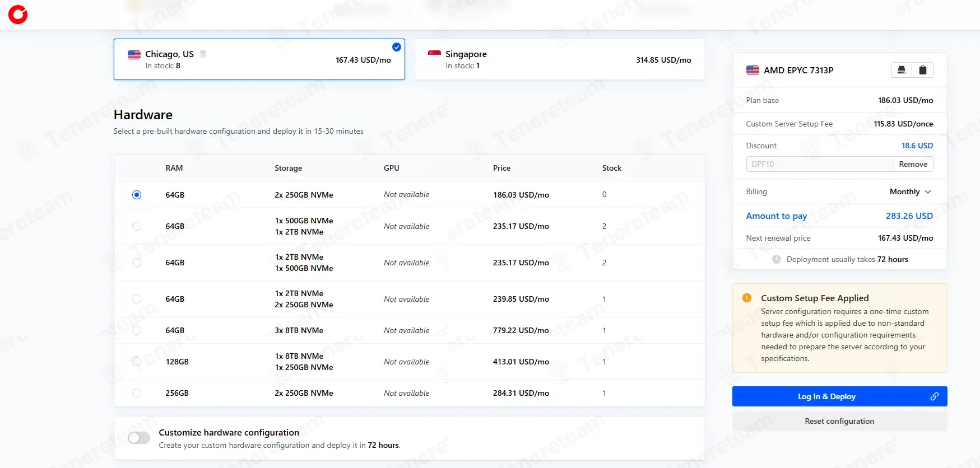Click the 779.22 USD/mo price cell
The height and width of the screenshot is (468, 980).
[x=521, y=330]
